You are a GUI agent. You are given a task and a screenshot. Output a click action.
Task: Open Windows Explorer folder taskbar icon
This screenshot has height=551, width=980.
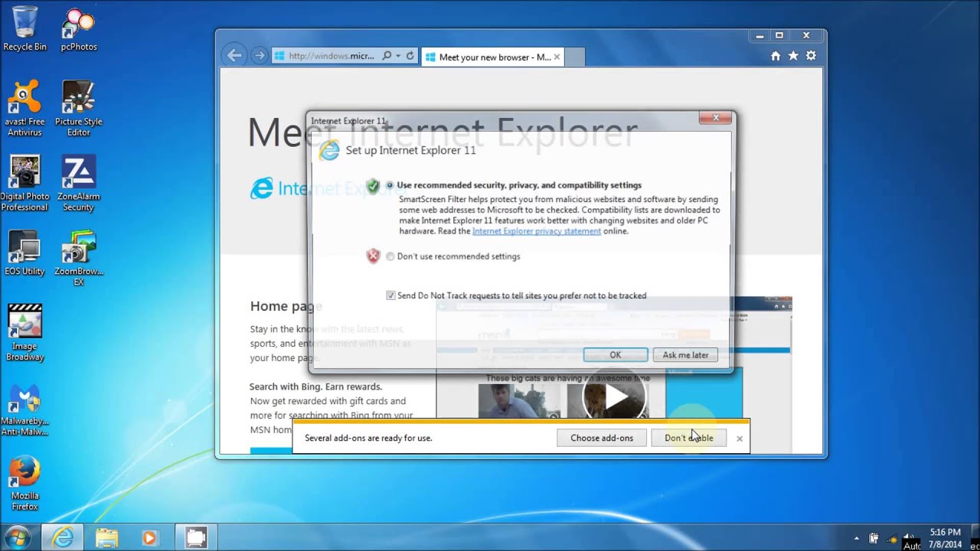(x=106, y=537)
